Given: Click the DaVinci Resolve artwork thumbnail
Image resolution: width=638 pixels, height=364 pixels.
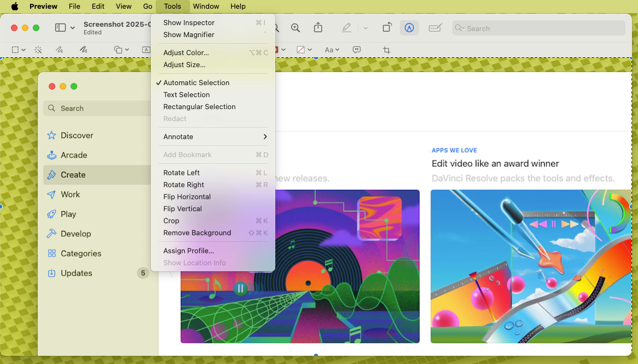Looking at the screenshot, I should click(531, 266).
